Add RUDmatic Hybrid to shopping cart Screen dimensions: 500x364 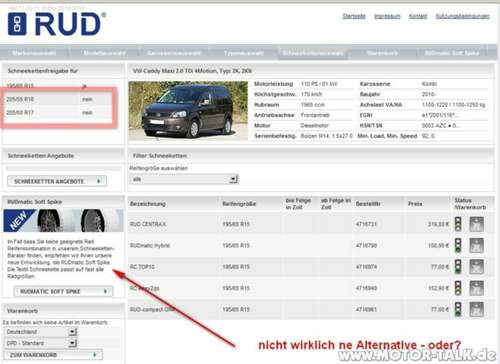pos(477,245)
